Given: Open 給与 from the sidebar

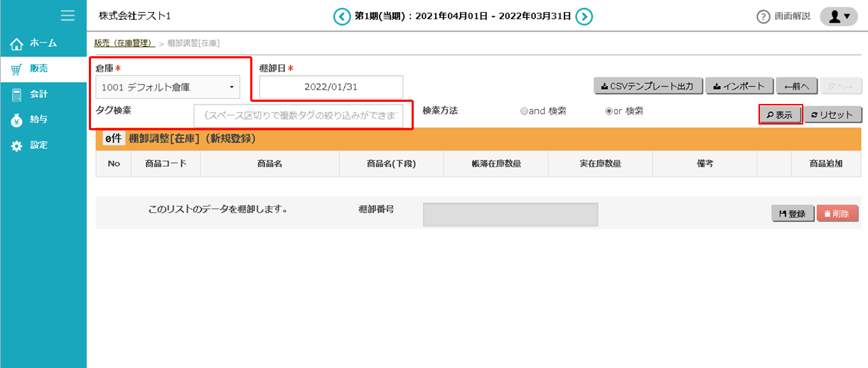Looking at the screenshot, I should [x=38, y=120].
